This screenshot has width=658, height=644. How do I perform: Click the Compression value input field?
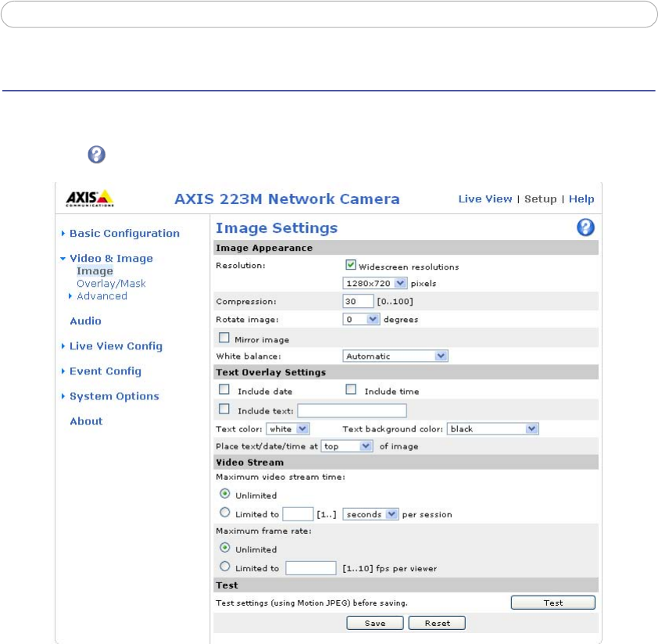(358, 301)
